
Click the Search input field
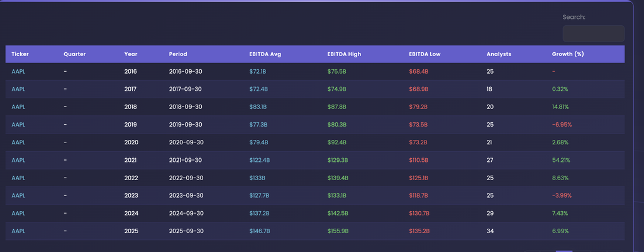coord(593,33)
